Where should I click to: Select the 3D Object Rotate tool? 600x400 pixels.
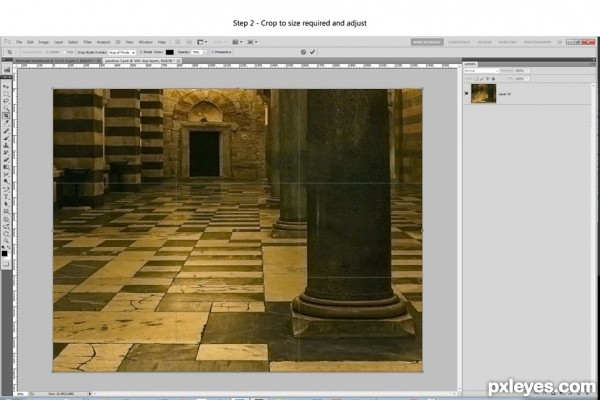point(6,218)
